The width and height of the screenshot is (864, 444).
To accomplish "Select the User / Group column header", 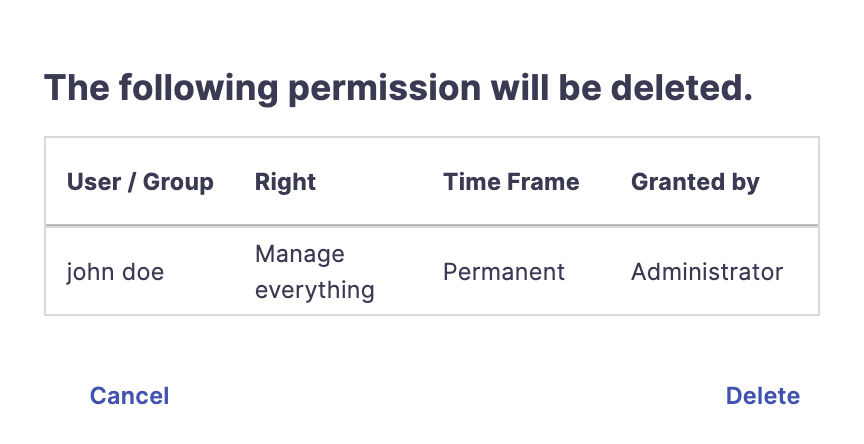I will click(x=140, y=182).
